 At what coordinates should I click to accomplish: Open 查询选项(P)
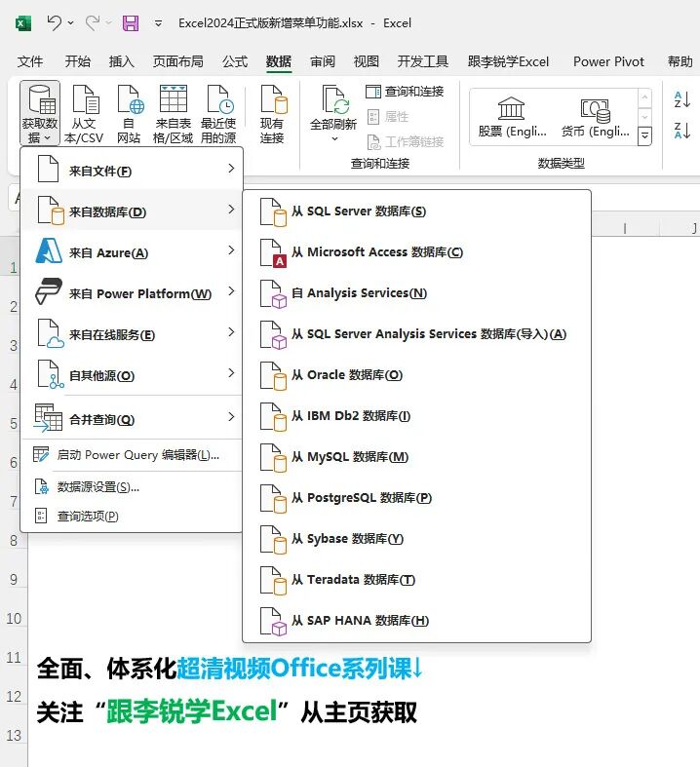click(x=132, y=517)
